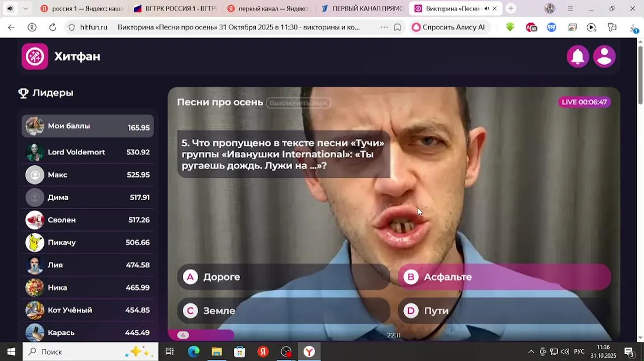Open the screen recorder app in taskbar
This screenshot has width=644, height=361.
coord(286,352)
